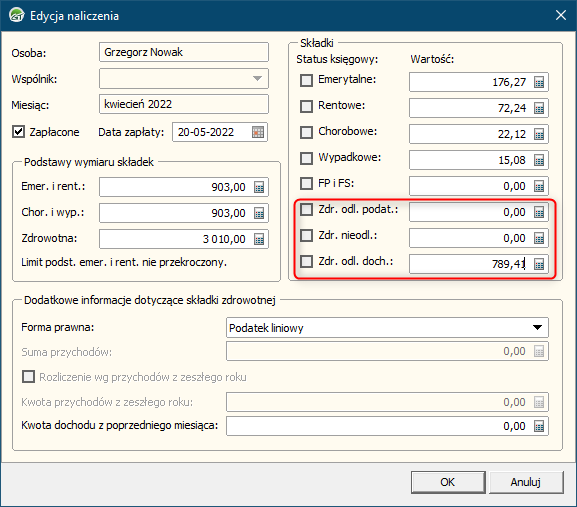Image resolution: width=577 pixels, height=507 pixels.
Task: Open calculator for Kwota dochodu z poprzedniego miesiąca
Action: click(539, 426)
